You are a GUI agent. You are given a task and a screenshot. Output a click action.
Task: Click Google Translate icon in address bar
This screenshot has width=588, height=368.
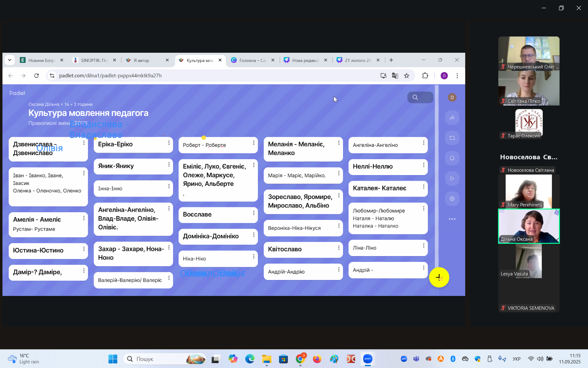(x=395, y=76)
